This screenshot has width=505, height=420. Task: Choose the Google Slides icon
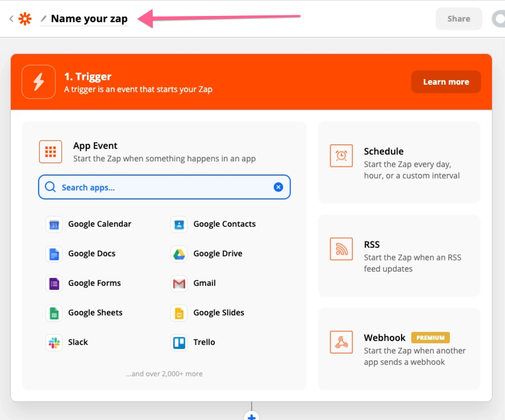179,313
